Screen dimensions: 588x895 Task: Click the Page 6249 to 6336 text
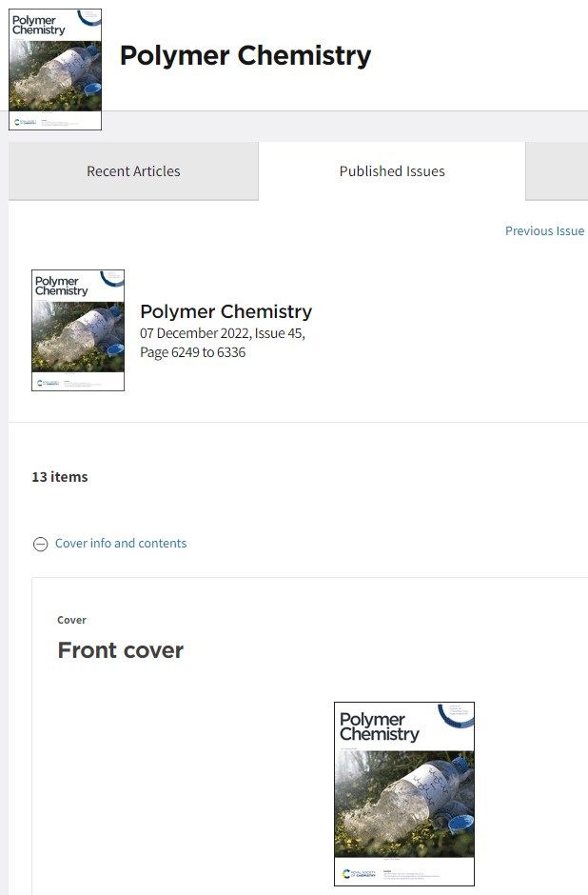pyautogui.click(x=193, y=352)
